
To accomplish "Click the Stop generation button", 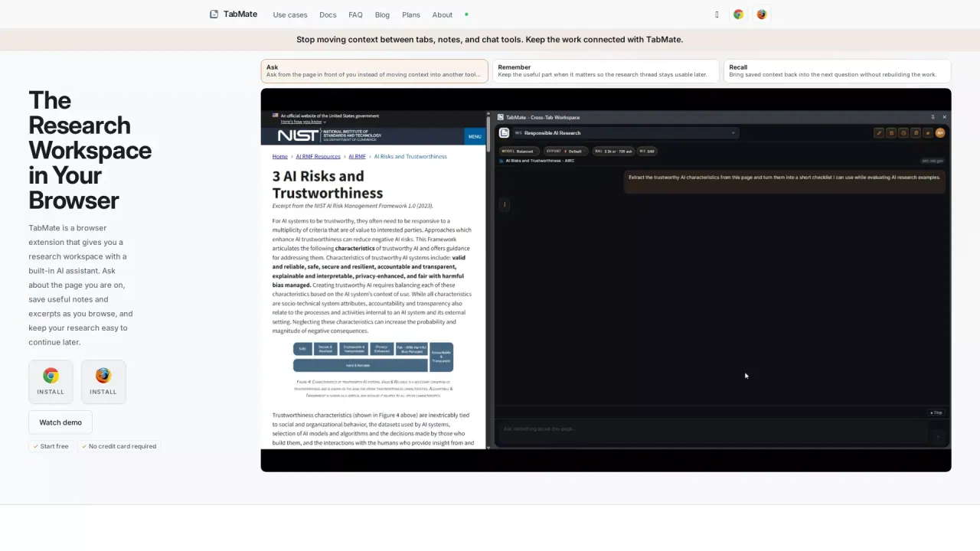I will click(936, 412).
